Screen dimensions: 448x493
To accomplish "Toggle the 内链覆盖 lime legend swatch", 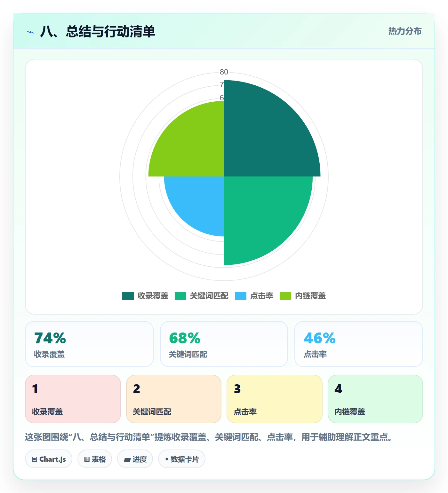I will click(x=285, y=296).
